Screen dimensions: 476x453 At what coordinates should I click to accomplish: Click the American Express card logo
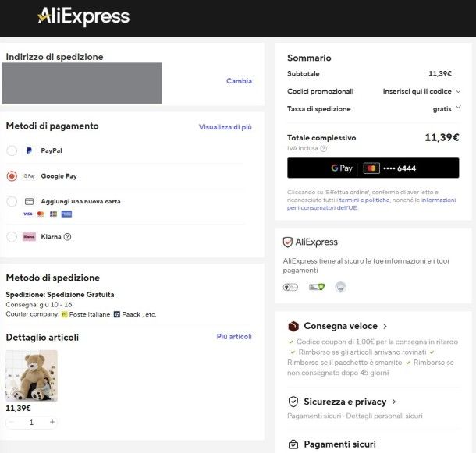tap(66, 214)
